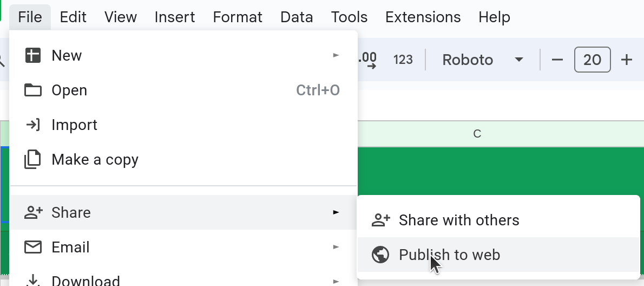Click the Import arrow icon
The image size is (644, 286).
point(33,125)
